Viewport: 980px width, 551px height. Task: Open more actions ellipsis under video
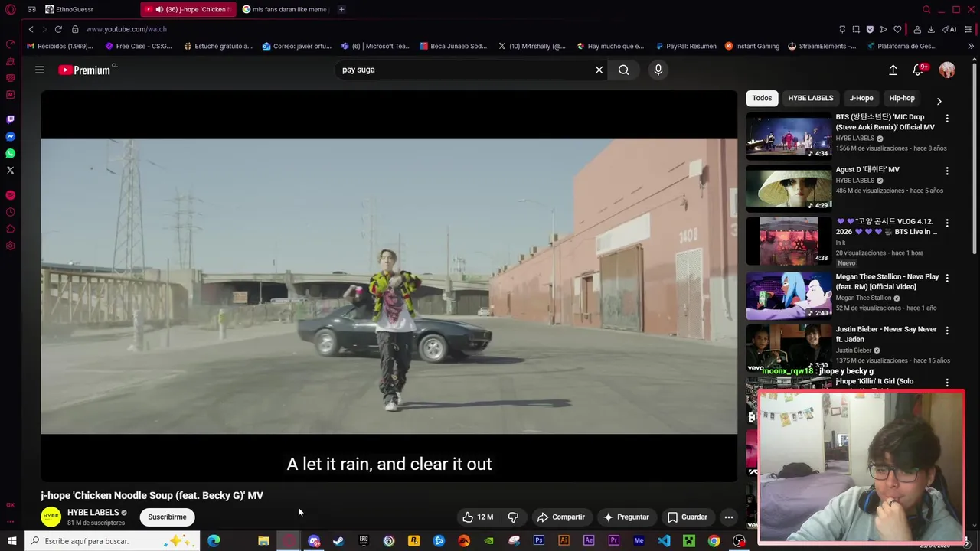(x=729, y=517)
